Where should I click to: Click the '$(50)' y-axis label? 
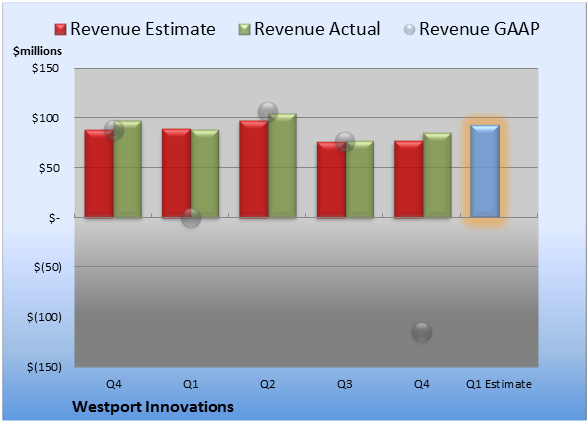pyautogui.click(x=48, y=267)
